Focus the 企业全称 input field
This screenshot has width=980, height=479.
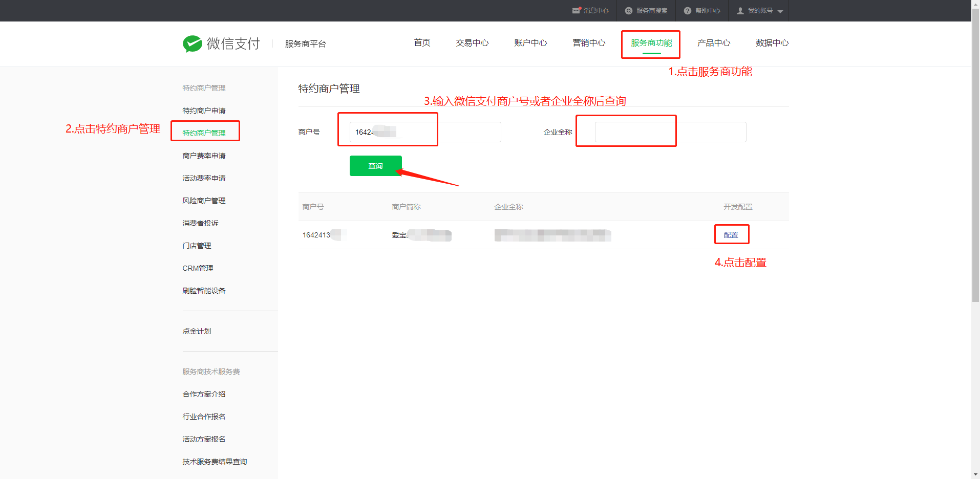[x=670, y=132]
